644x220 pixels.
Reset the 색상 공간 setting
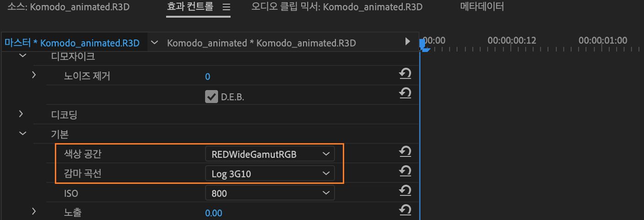pyautogui.click(x=405, y=151)
